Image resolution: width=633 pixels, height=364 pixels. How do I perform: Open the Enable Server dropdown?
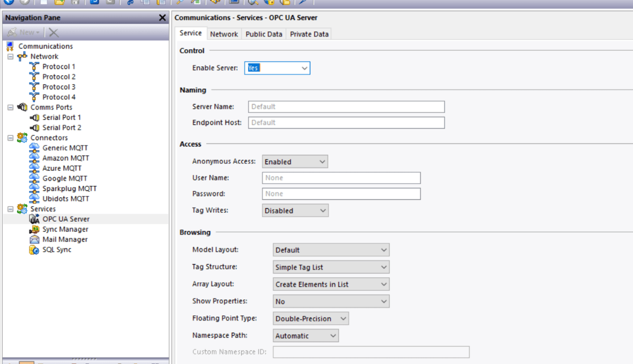tap(277, 68)
